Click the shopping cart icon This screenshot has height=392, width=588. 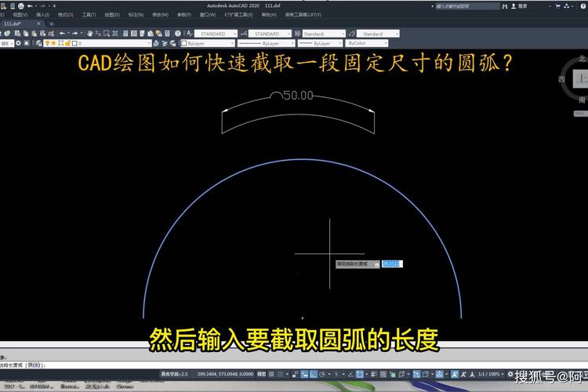point(557,6)
